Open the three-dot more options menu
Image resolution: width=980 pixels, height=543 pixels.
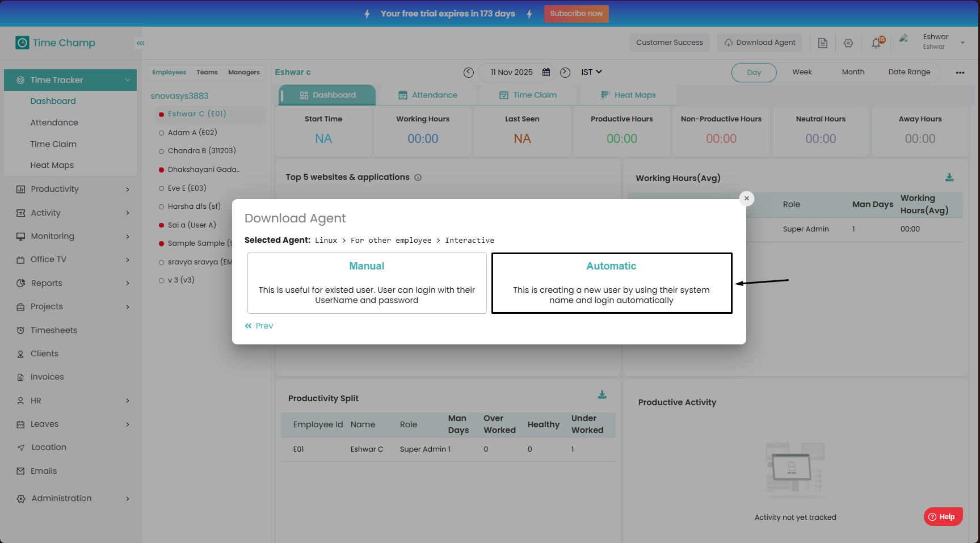pos(960,73)
